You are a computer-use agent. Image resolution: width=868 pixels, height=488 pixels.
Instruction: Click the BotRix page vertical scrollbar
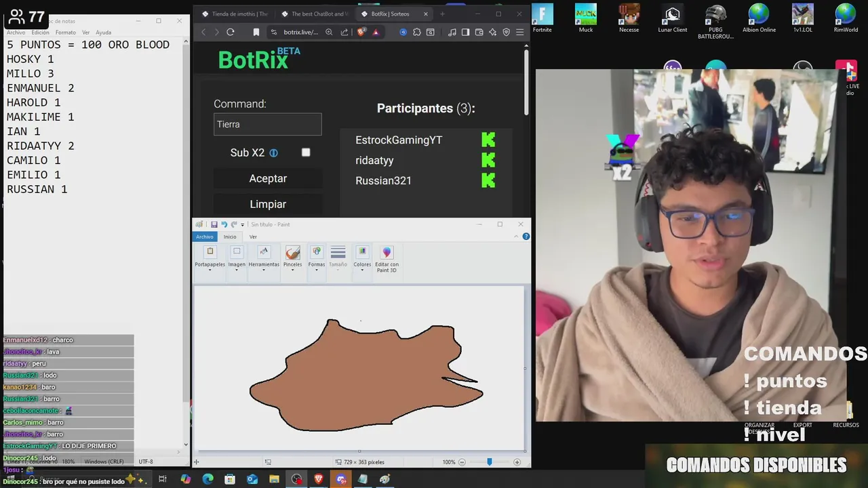pos(526,81)
